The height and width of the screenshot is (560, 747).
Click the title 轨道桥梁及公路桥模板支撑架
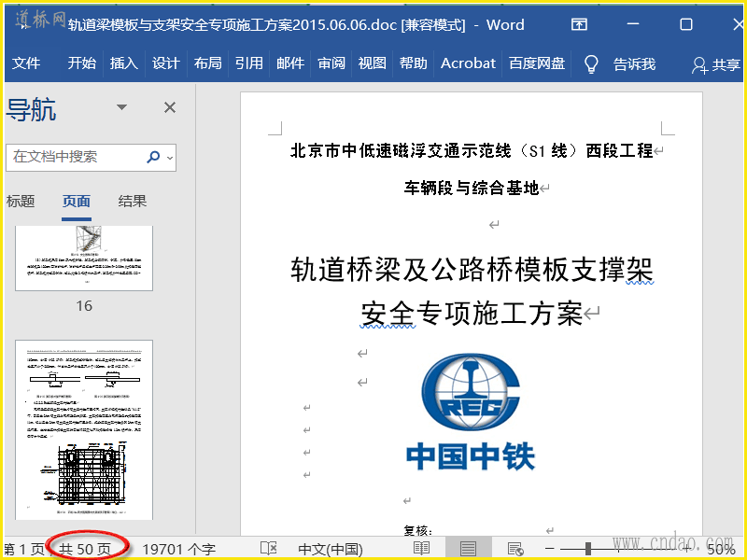coord(472,270)
